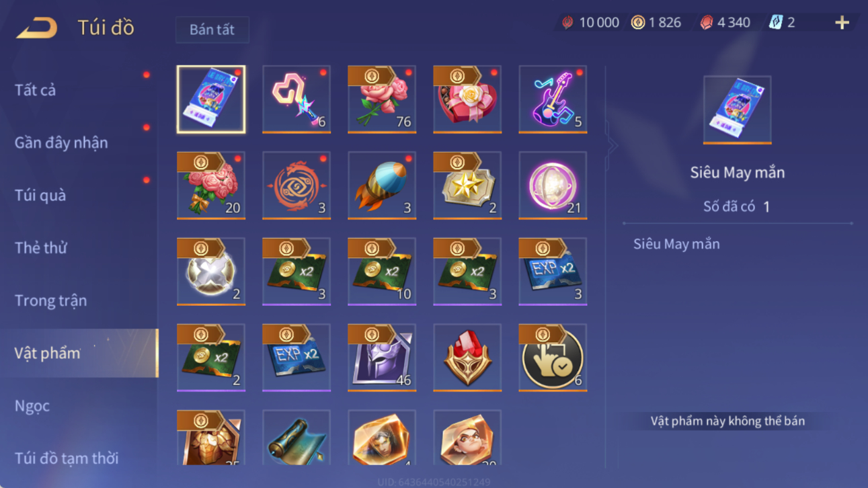Viewport: 868px width, 488px height.
Task: Select the heart-shaped chocolate box item
Action: coord(467,99)
